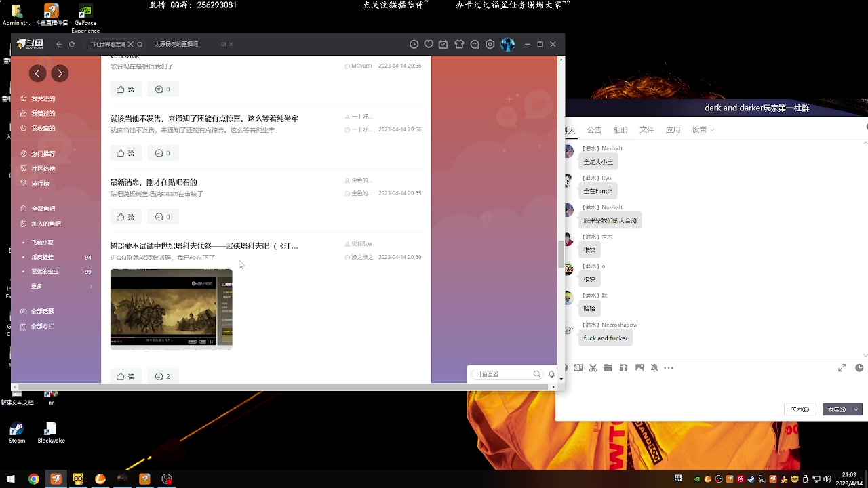The width and height of the screenshot is (868, 488).
Task: Click the QQ message bubble fuck and fucker
Action: (x=606, y=338)
